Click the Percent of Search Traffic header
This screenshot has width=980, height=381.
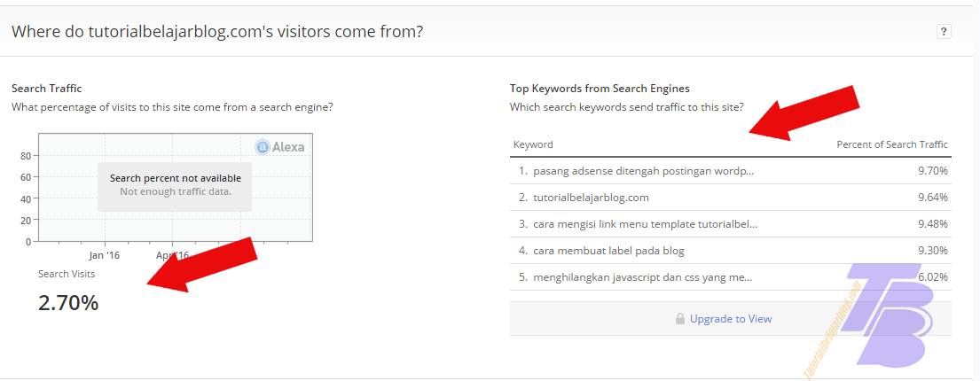click(x=892, y=144)
